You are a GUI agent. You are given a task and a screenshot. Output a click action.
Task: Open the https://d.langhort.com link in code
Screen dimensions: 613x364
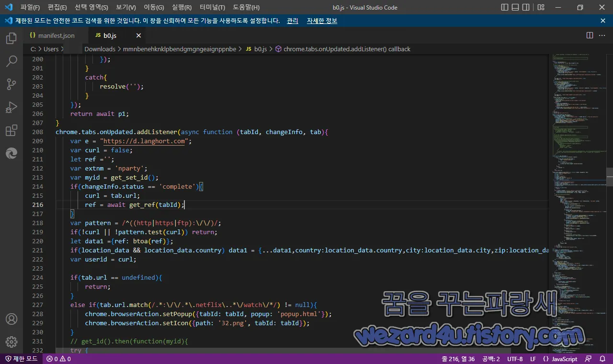pyautogui.click(x=144, y=141)
